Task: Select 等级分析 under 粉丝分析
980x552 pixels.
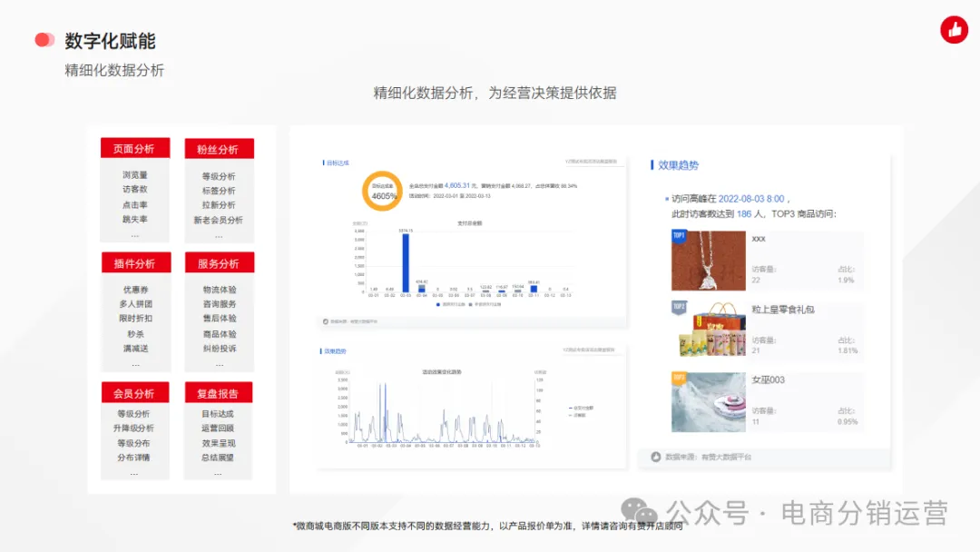Action: [219, 176]
